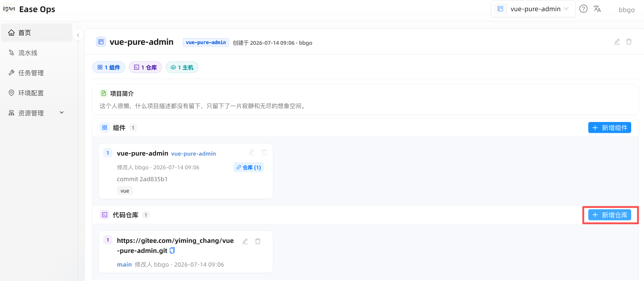Click the 流水线 sidebar icon
The height and width of the screenshot is (281, 644).
pyautogui.click(x=11, y=53)
